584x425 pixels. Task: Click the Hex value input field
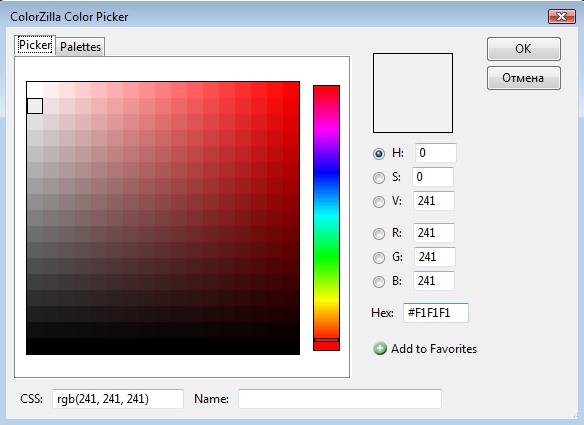point(436,313)
